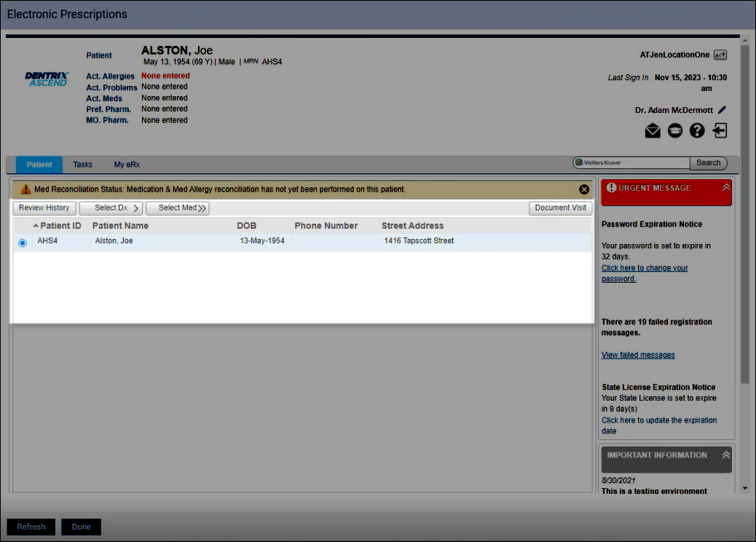Screen dimensions: 756x542
Task: Sort the table by Patient ID column
Action: [x=60, y=226]
